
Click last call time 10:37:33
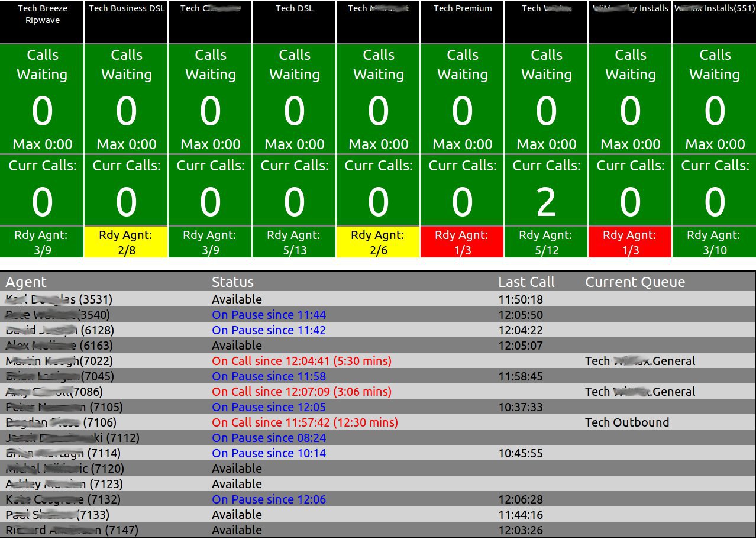tap(521, 407)
